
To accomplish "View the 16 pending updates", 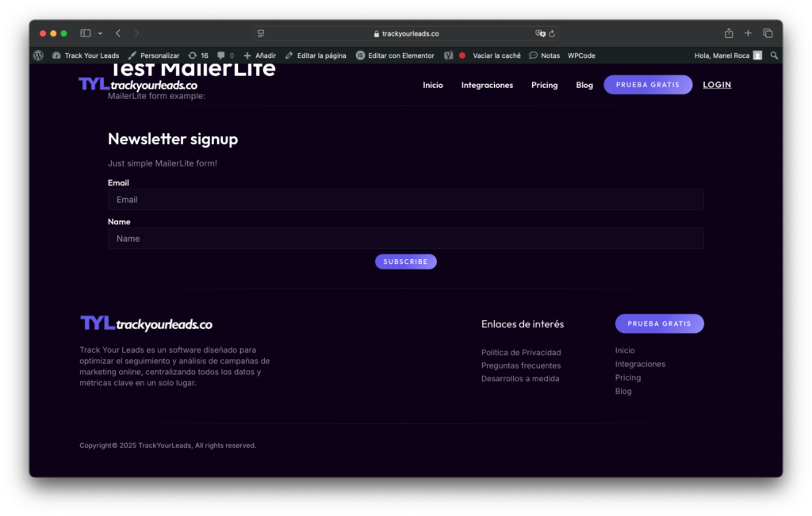I will pos(198,55).
